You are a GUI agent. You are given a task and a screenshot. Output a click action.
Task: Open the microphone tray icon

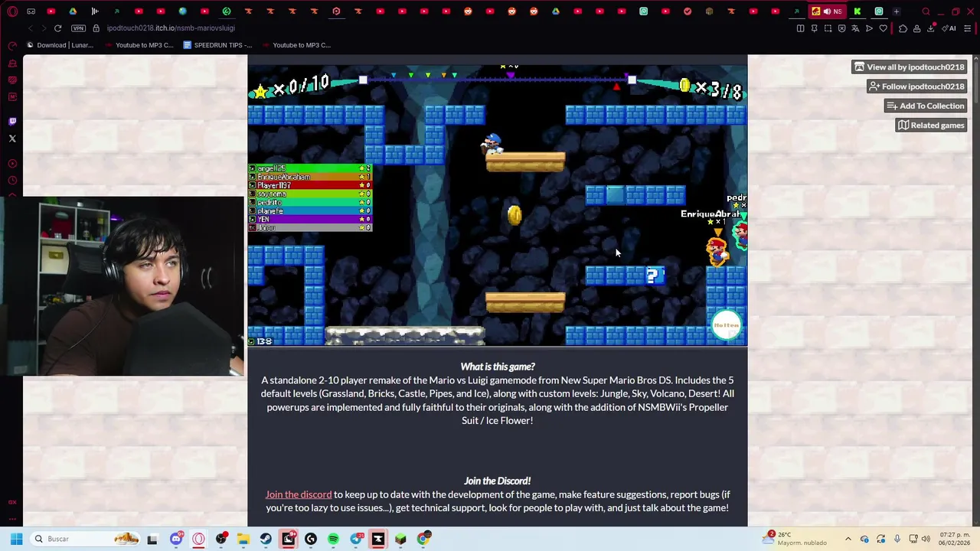[897, 539]
